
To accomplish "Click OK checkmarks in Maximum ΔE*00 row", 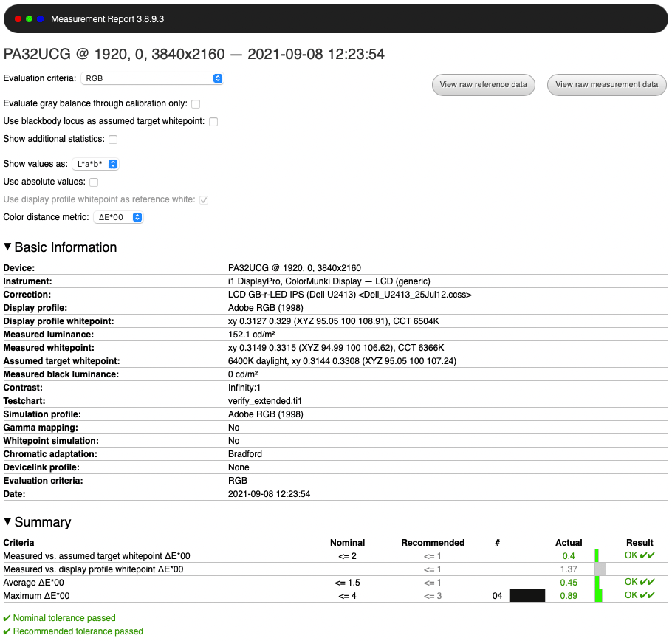I will pyautogui.click(x=640, y=595).
